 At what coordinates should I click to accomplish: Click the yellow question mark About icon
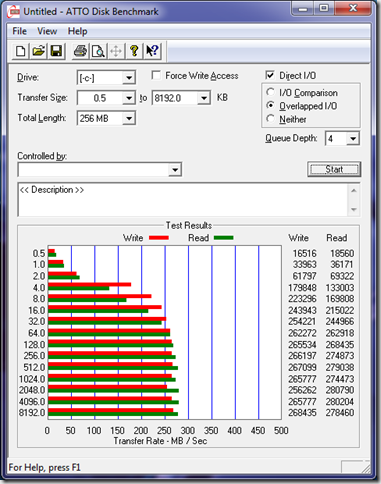134,51
